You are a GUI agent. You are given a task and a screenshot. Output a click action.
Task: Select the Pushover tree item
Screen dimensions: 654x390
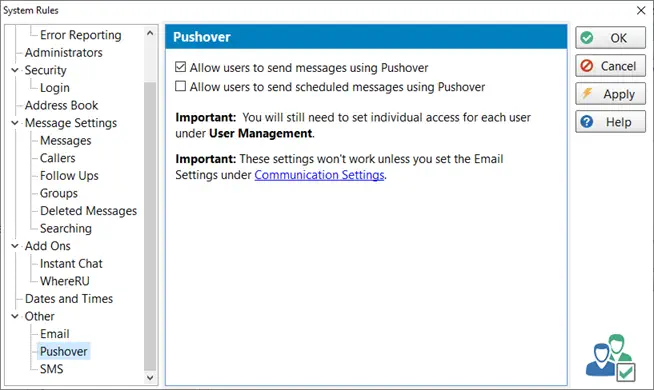pyautogui.click(x=64, y=351)
